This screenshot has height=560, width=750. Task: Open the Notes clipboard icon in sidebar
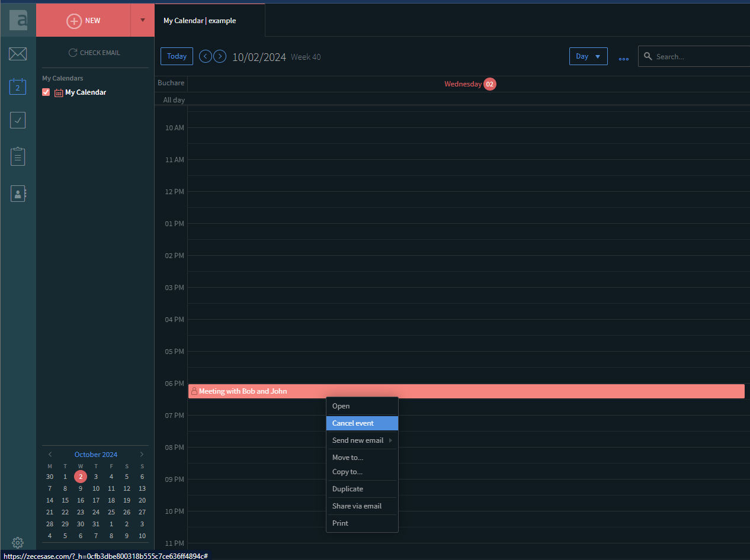(18, 157)
